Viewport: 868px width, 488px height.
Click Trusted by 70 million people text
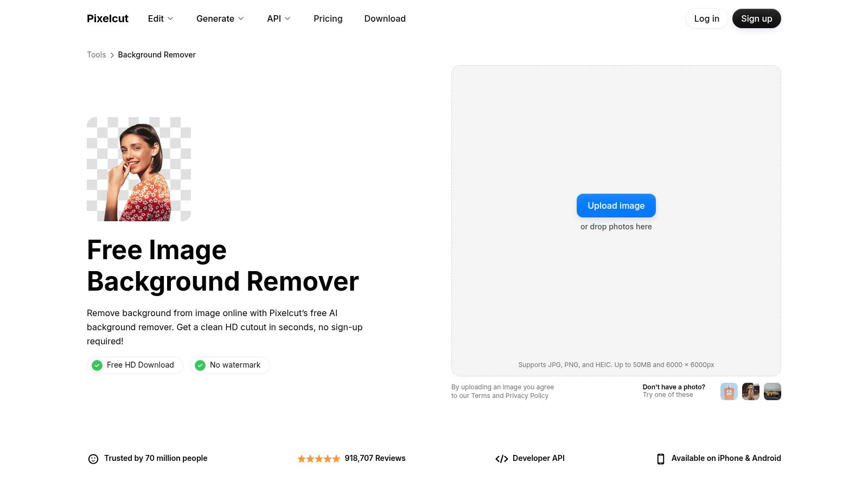[x=156, y=458]
